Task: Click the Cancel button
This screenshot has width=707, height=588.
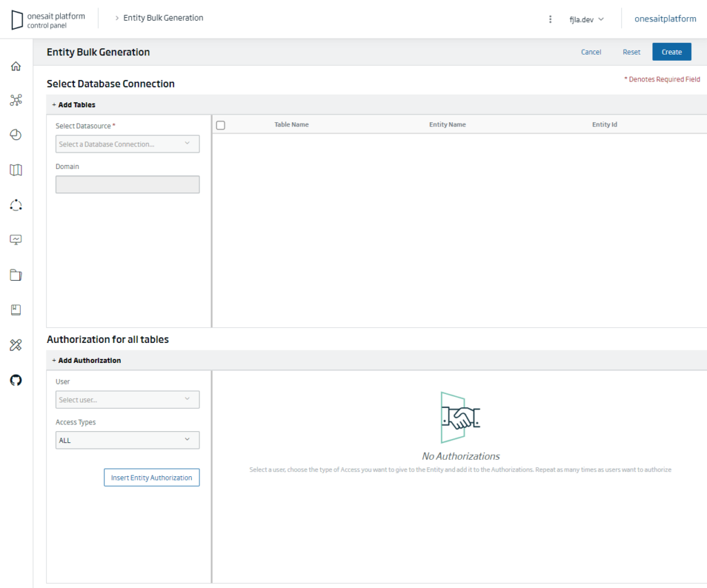Action: coord(591,52)
